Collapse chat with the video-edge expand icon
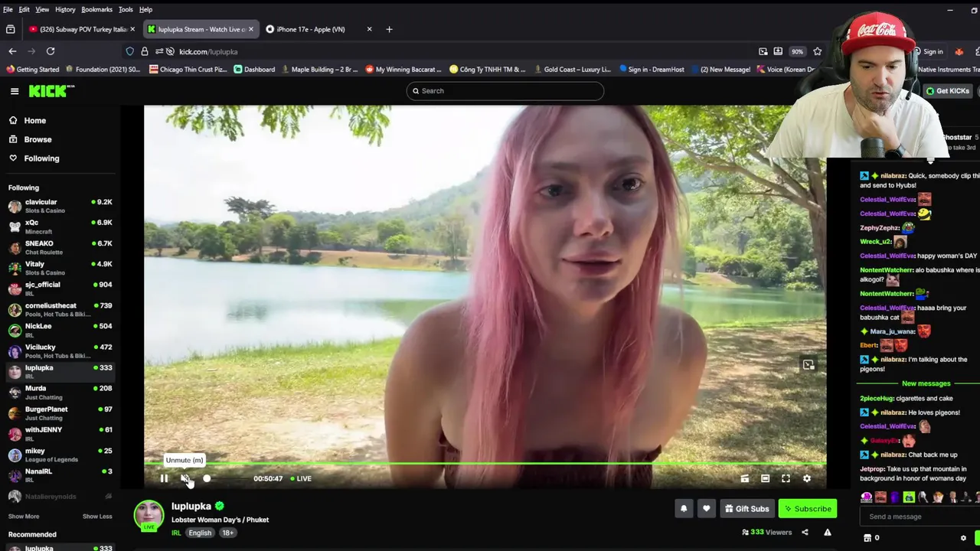980x551 pixels. point(808,365)
